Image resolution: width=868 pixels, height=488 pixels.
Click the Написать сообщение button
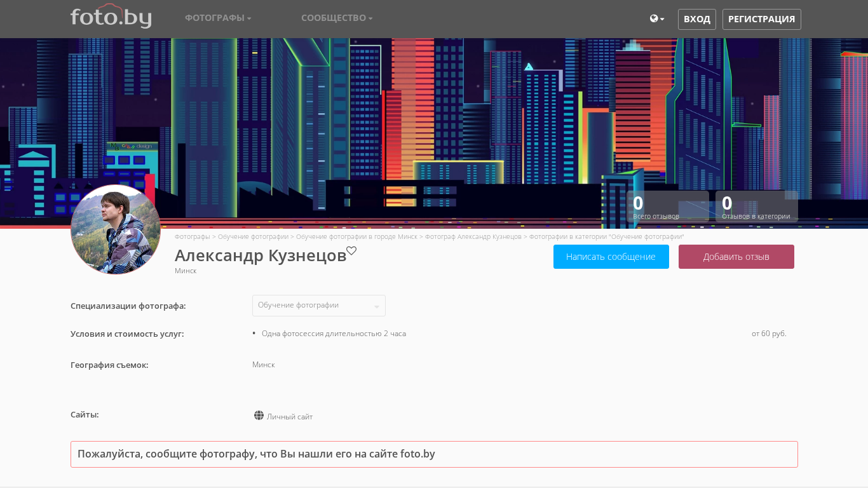point(611,257)
